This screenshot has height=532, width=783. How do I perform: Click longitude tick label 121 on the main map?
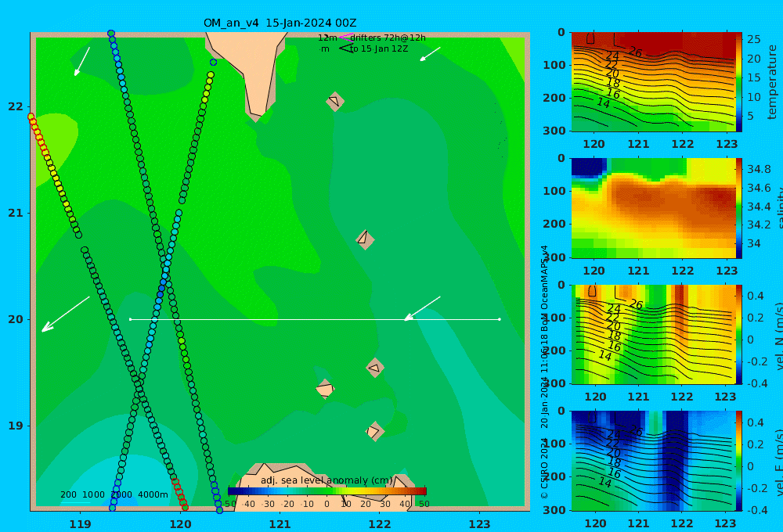coord(280,524)
